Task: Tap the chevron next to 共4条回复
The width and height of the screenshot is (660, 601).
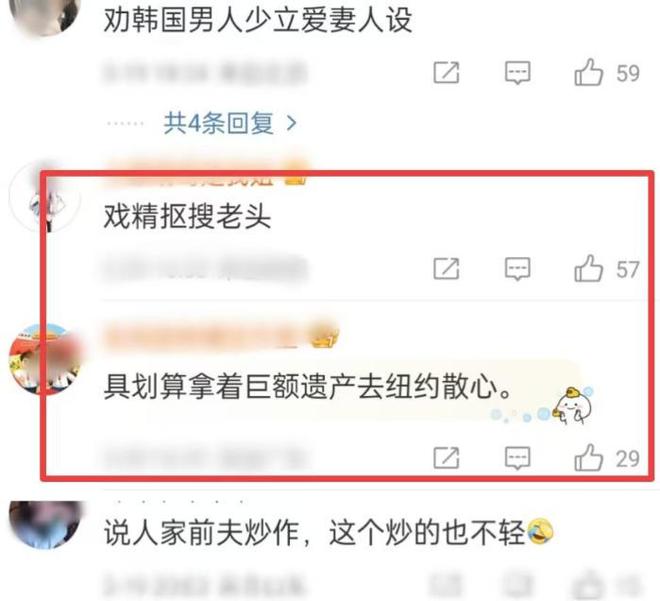Action: click(x=291, y=123)
